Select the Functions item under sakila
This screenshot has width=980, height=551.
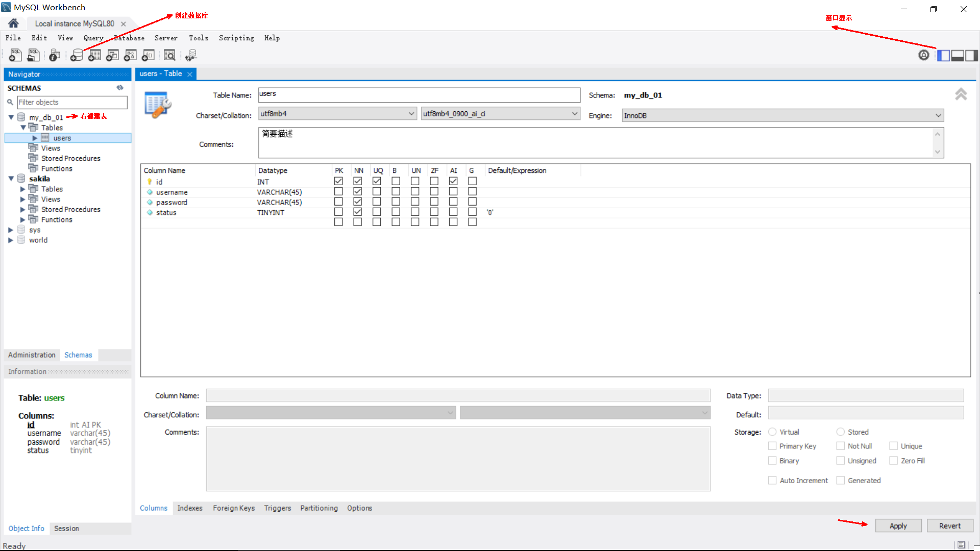point(57,219)
